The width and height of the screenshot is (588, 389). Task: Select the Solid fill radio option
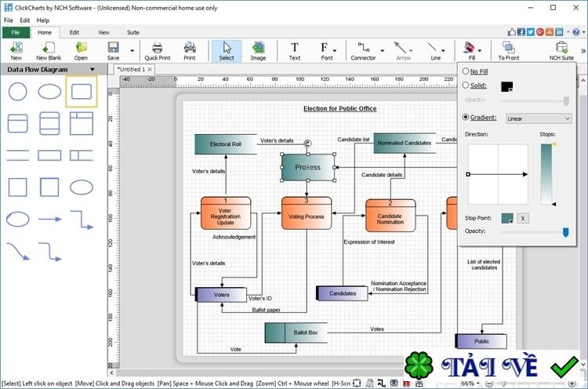tap(466, 85)
